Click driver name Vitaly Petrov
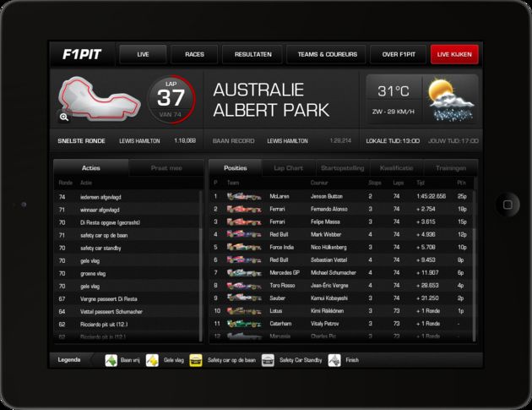 tap(325, 324)
